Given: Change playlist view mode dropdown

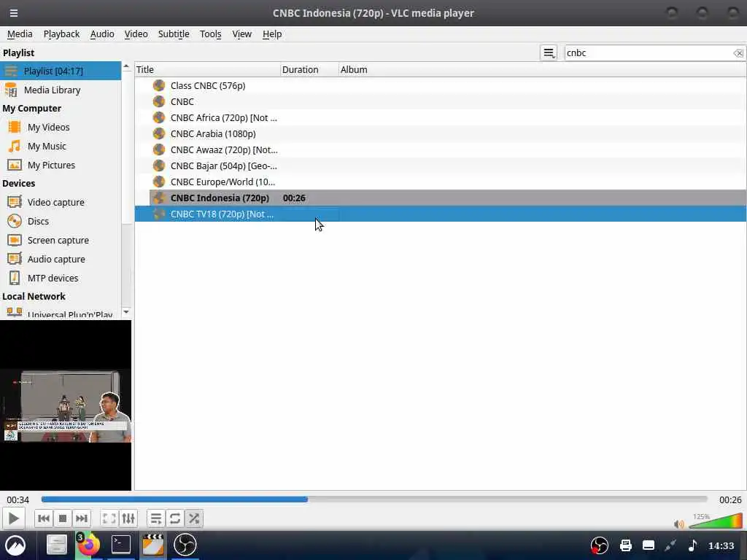Looking at the screenshot, I should click(549, 52).
